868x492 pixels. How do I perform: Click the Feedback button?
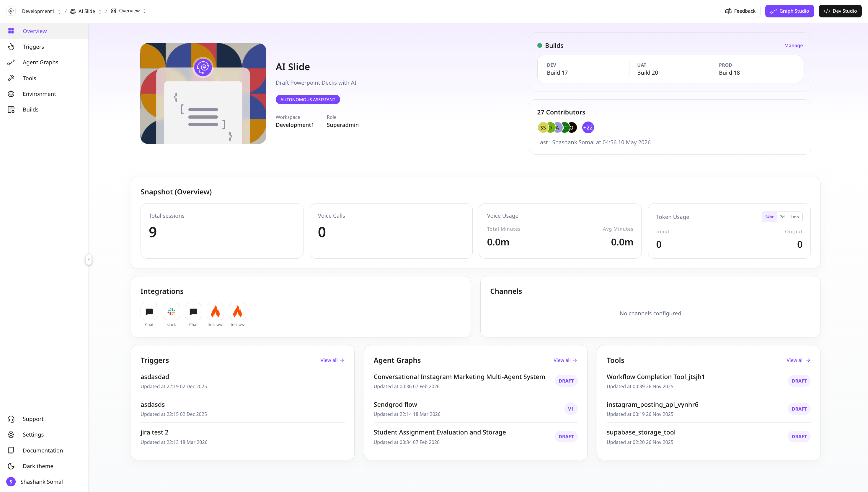(x=740, y=11)
